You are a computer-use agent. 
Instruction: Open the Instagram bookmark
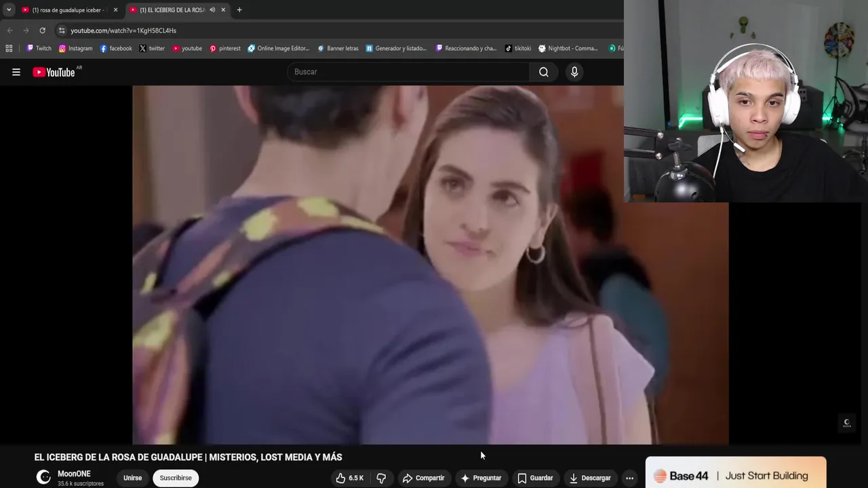tap(75, 48)
